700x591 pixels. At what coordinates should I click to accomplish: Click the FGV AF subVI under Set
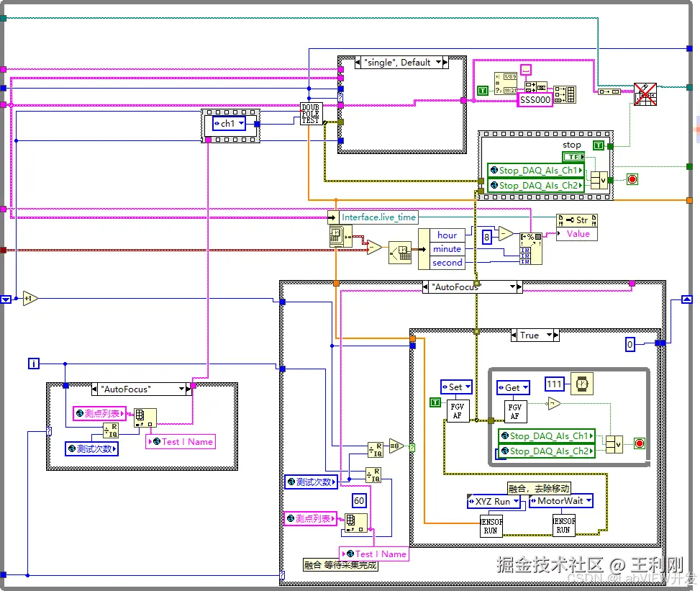[458, 411]
